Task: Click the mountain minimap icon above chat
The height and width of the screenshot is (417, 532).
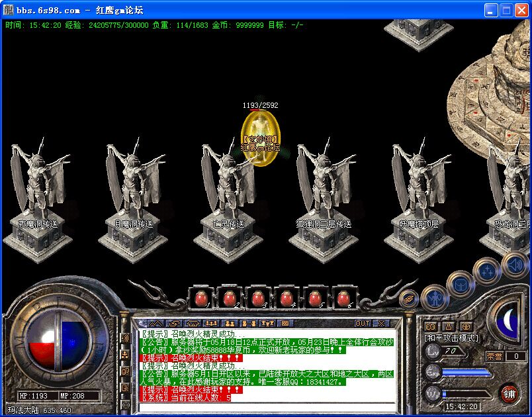Action: click(155, 324)
